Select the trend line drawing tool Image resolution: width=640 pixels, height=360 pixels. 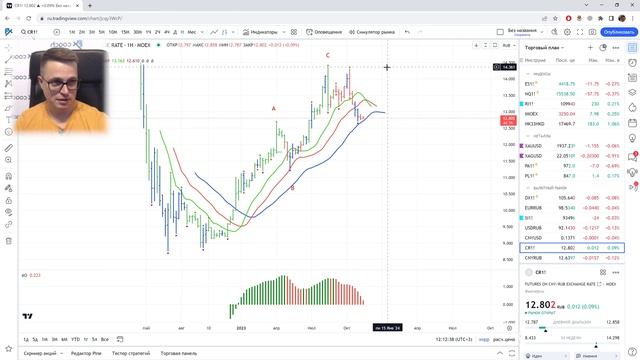click(9, 60)
